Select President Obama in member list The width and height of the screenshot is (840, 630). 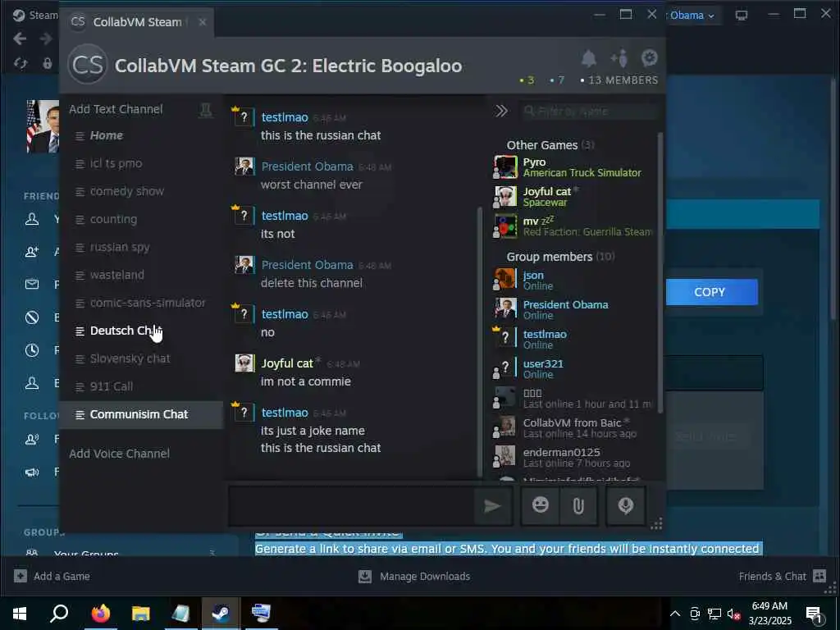[x=573, y=309]
